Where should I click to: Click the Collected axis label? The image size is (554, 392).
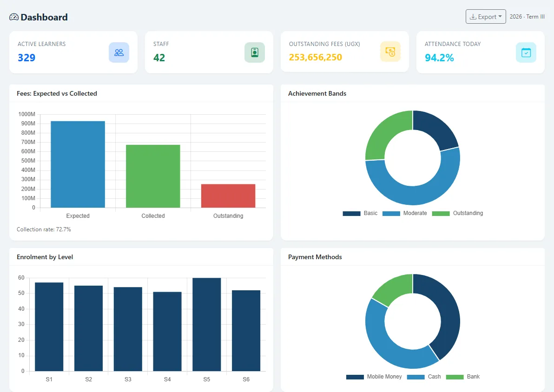(x=153, y=216)
